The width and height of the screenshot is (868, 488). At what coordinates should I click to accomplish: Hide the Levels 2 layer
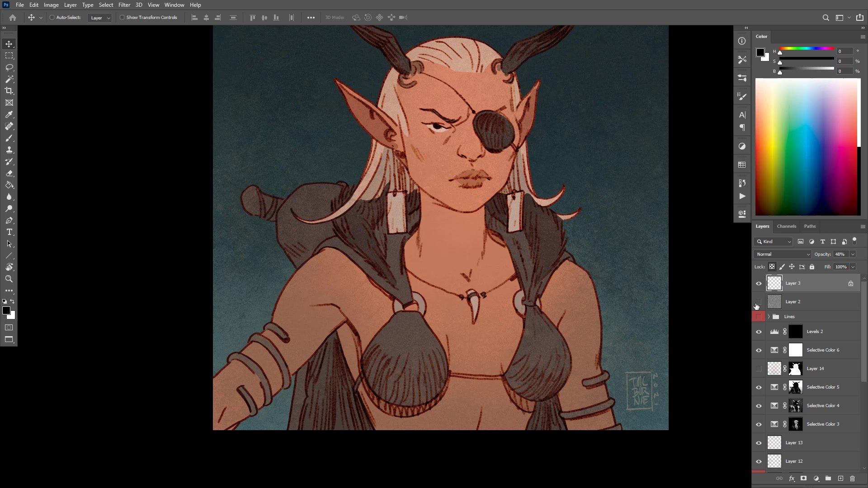[759, 332]
